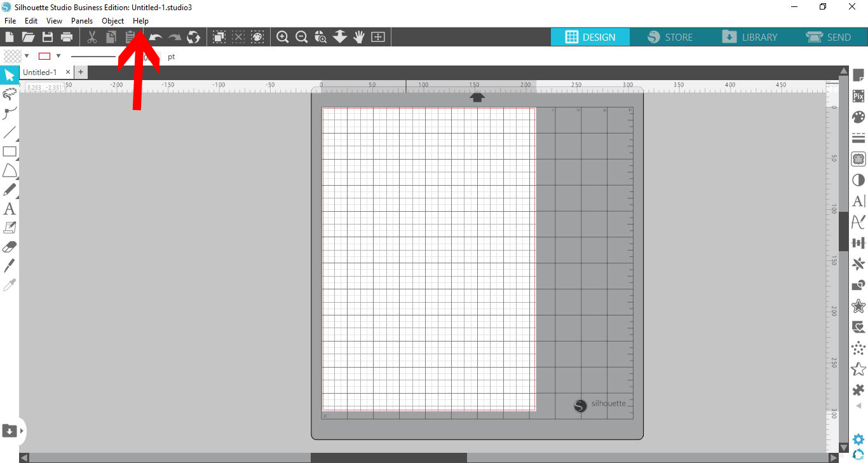Click the circular-arrows sync icon in the top toolbar
This screenshot has width=868, height=463.
[x=194, y=37]
